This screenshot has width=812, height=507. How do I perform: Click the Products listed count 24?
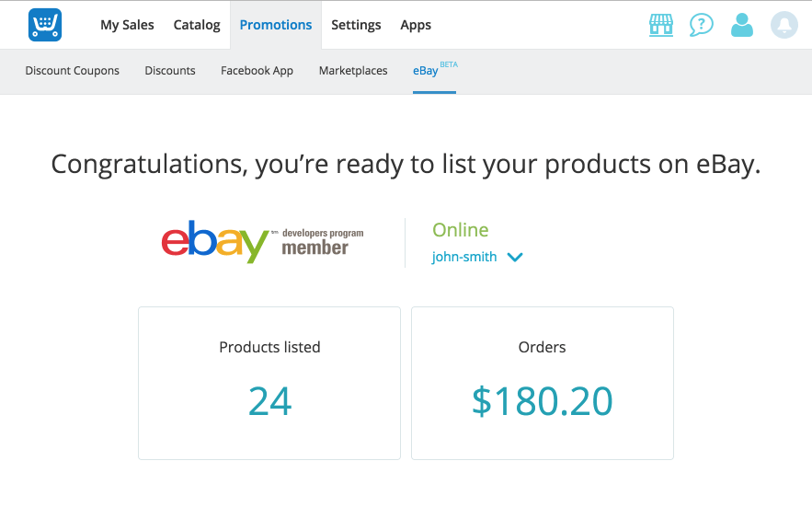pyautogui.click(x=269, y=401)
